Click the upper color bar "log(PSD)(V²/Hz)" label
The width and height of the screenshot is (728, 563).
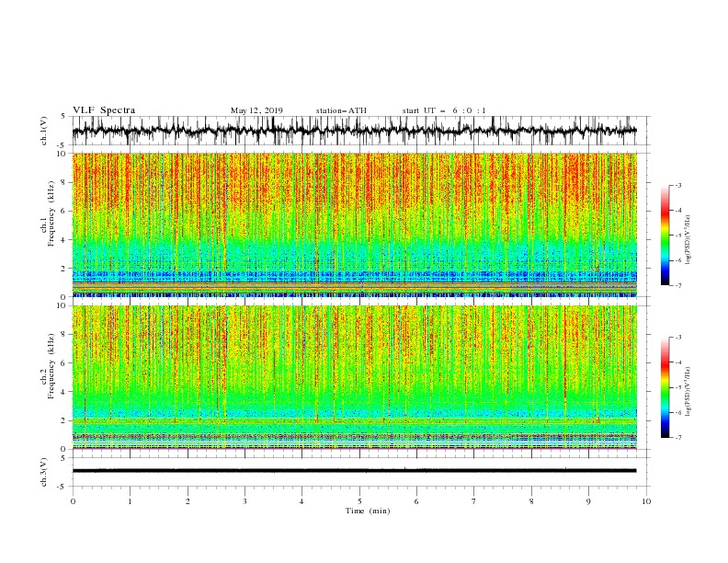click(x=688, y=240)
